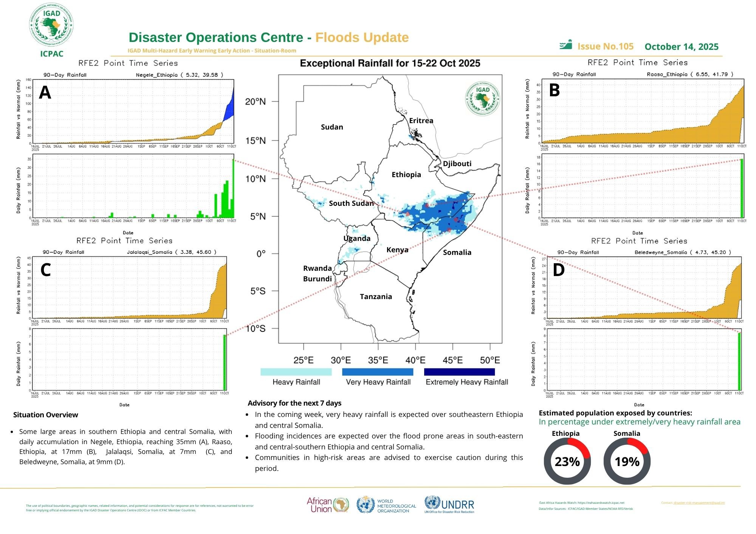756x534 pixels.
Task: Click the Issue No.105 text
Action: point(605,46)
